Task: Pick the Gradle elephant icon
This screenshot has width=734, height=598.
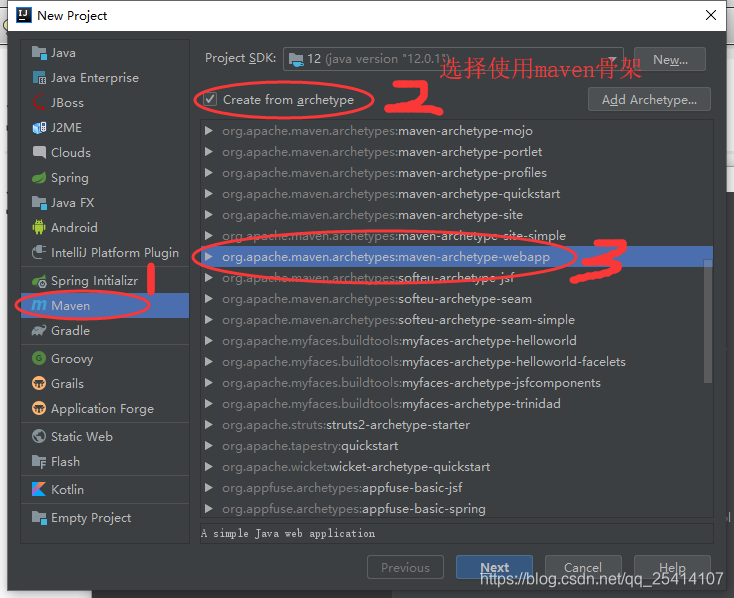Action: coord(39,331)
